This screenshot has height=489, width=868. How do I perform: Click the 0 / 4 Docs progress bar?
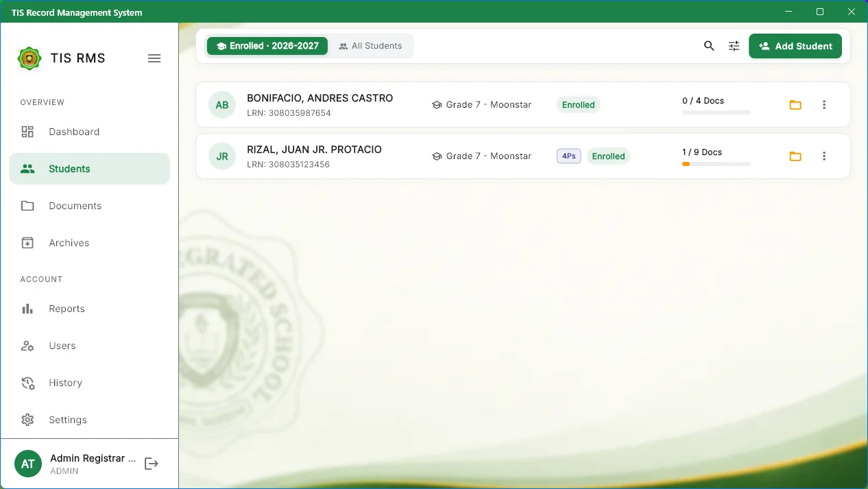(716, 112)
